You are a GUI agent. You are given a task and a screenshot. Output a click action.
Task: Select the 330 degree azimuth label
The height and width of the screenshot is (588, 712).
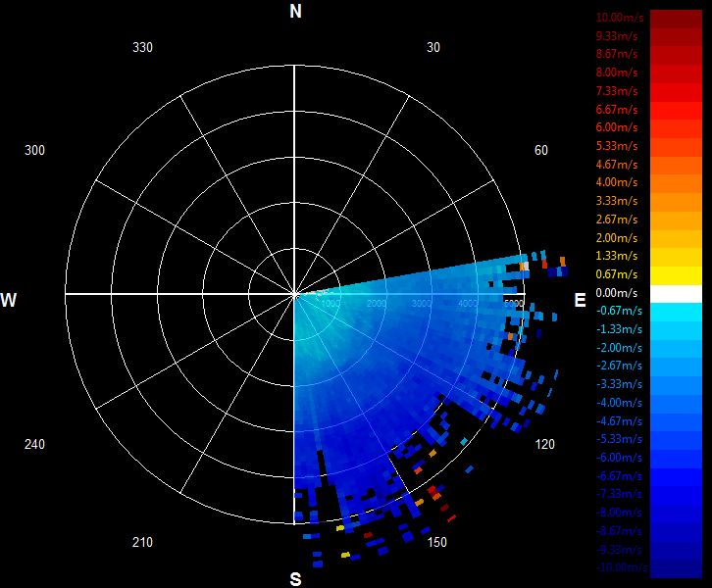coord(142,47)
